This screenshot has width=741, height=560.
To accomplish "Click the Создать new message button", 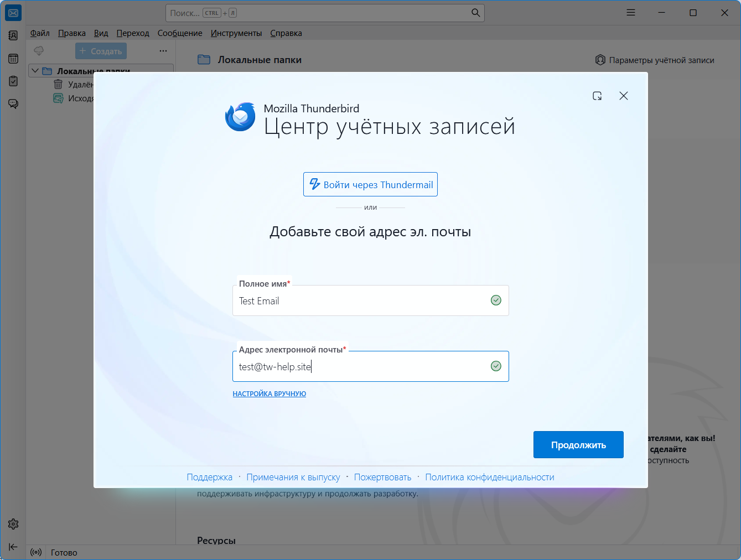I will click(x=101, y=51).
